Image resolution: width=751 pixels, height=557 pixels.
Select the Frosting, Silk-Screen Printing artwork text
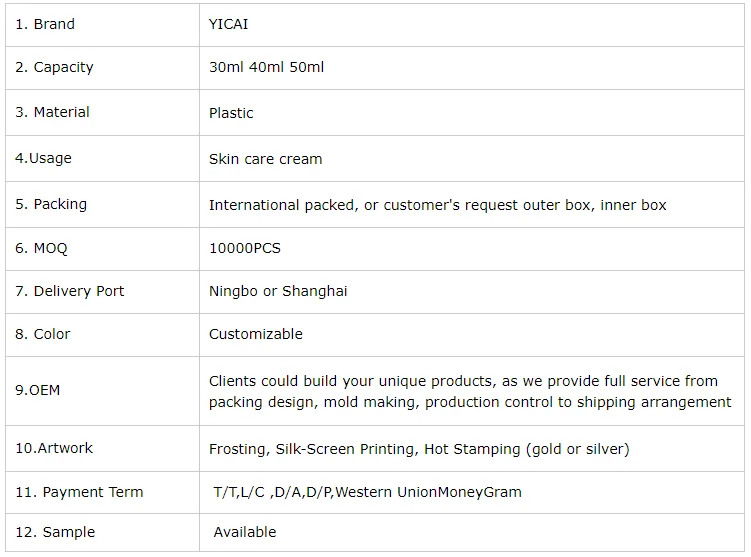click(x=419, y=449)
